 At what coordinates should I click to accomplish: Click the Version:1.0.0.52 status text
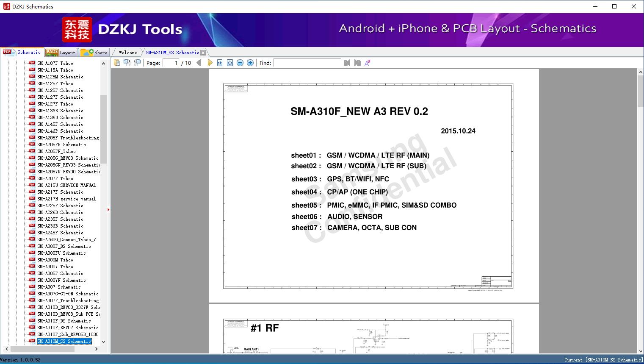pos(21,360)
